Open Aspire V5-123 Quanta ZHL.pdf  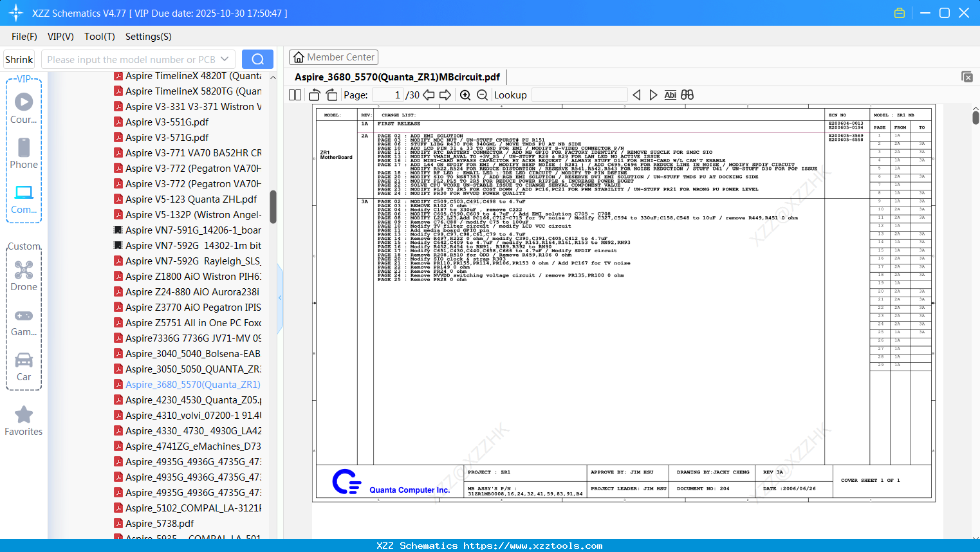tap(185, 199)
